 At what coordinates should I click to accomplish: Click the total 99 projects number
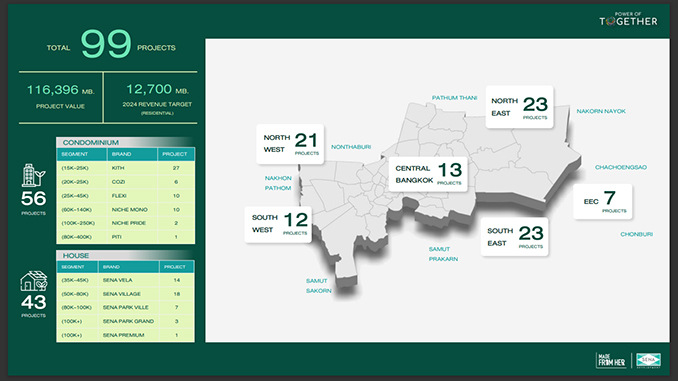coord(106,44)
